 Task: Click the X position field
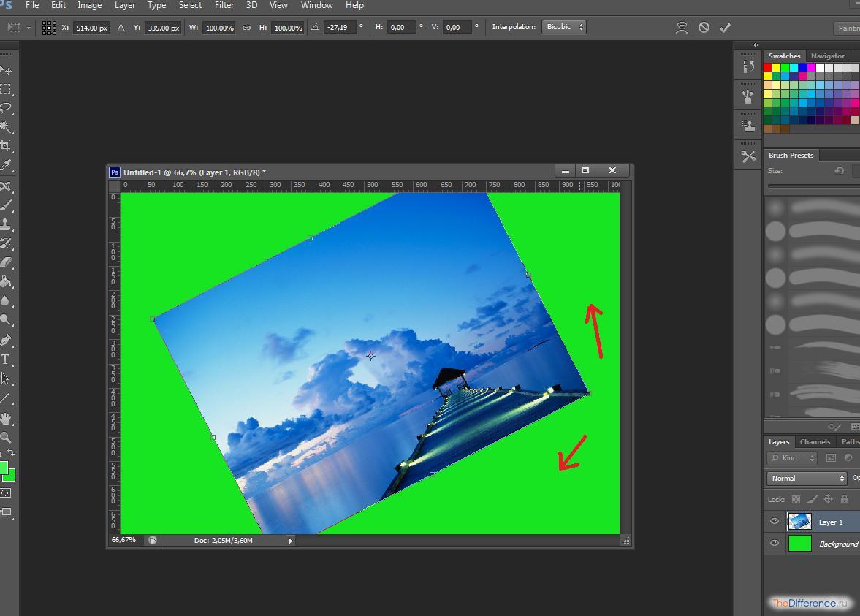[91, 28]
